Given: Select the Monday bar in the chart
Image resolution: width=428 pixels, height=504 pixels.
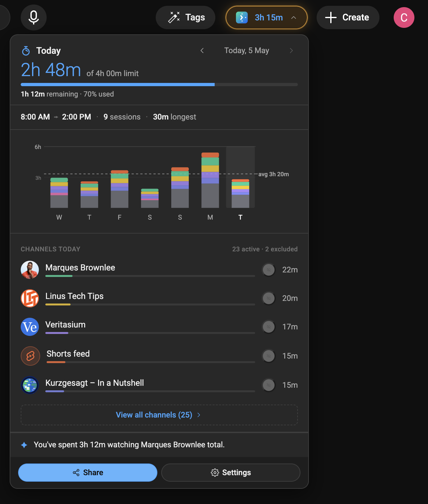Looking at the screenshot, I should point(210,180).
